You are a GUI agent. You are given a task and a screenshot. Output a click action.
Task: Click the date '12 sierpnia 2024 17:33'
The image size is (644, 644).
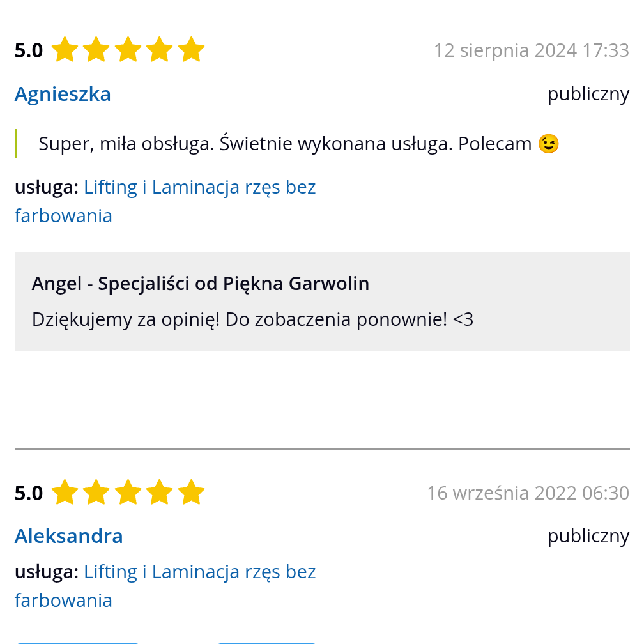[x=531, y=50]
